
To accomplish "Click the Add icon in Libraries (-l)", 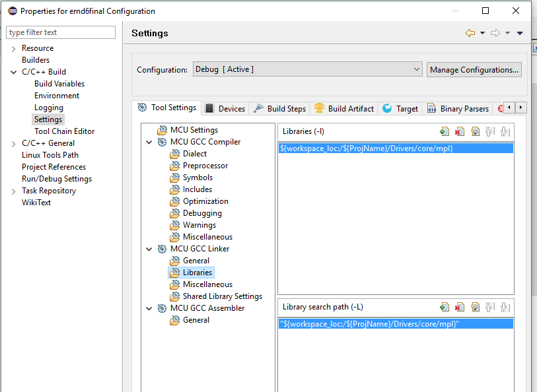I will pos(445,131).
